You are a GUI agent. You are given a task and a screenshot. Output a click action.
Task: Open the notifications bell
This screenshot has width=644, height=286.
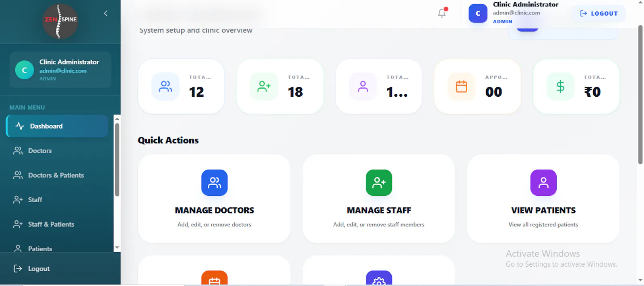click(442, 13)
